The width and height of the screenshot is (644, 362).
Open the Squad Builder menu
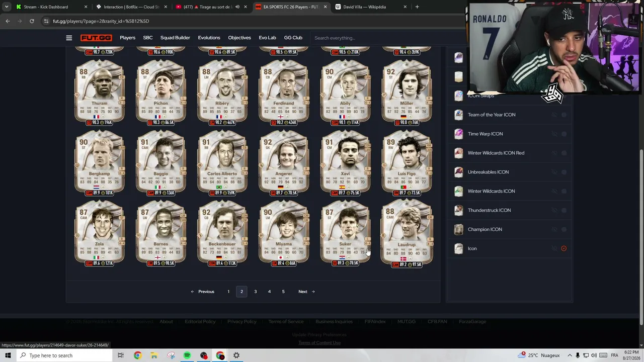[x=175, y=38]
